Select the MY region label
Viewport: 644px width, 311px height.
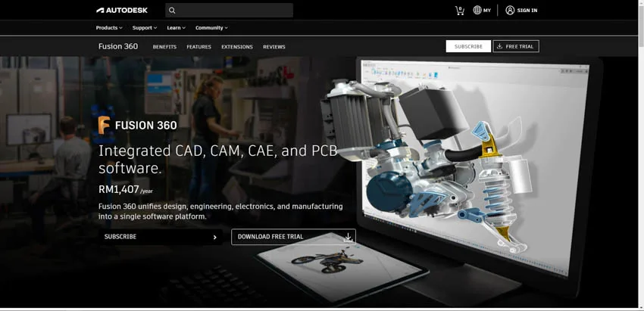[x=487, y=11]
